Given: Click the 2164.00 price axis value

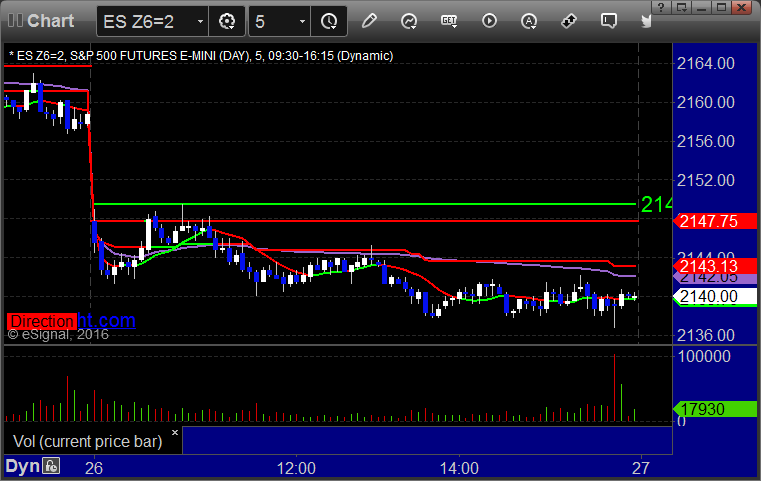Looking at the screenshot, I should 706,63.
